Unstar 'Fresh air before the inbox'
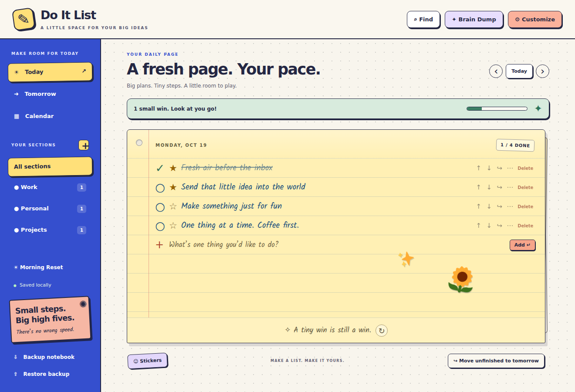This screenshot has height=392, width=575. coord(173,168)
